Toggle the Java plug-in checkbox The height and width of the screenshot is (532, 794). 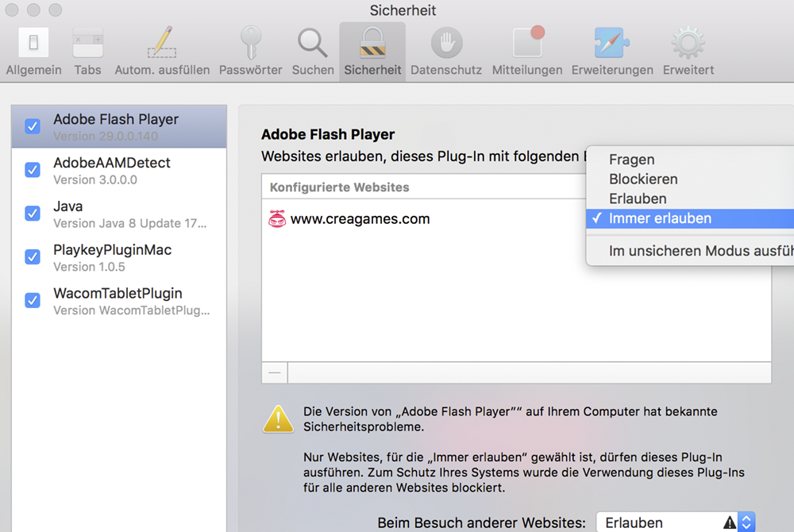pos(33,214)
